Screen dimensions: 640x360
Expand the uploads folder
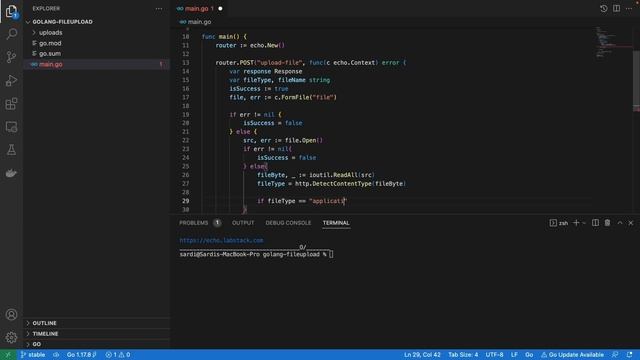coord(51,32)
